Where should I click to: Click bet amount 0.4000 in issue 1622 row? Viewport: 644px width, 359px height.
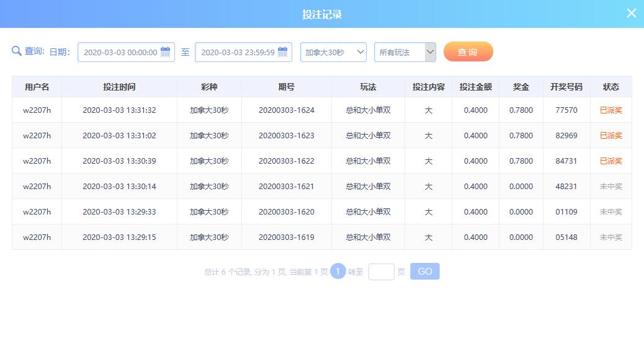[x=476, y=161]
